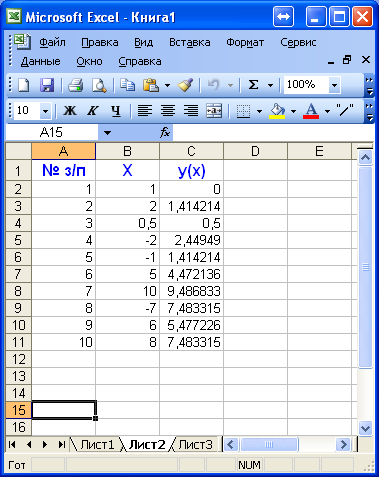Screen dimensions: 379x477
Task: Click the Paste clipboard icon
Action: [151, 85]
